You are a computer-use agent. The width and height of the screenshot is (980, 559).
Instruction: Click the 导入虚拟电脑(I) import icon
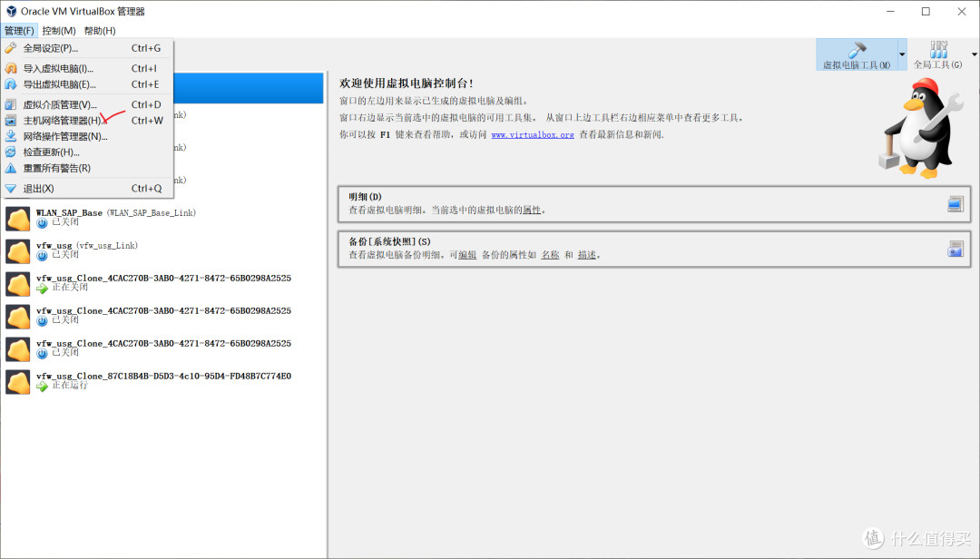pos(11,68)
